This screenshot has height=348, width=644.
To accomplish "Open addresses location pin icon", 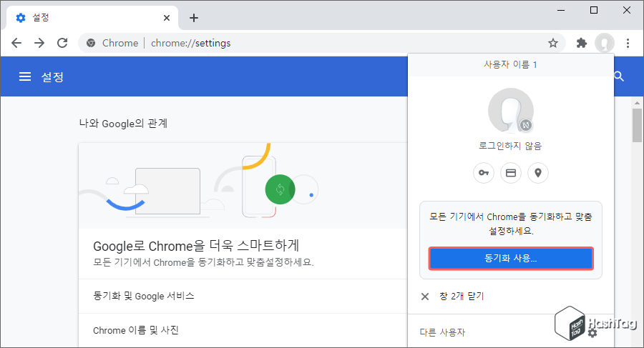I will [538, 173].
